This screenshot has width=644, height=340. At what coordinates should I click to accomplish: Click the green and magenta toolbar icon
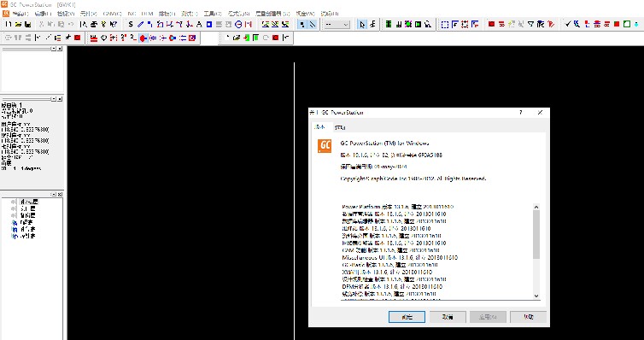click(408, 24)
